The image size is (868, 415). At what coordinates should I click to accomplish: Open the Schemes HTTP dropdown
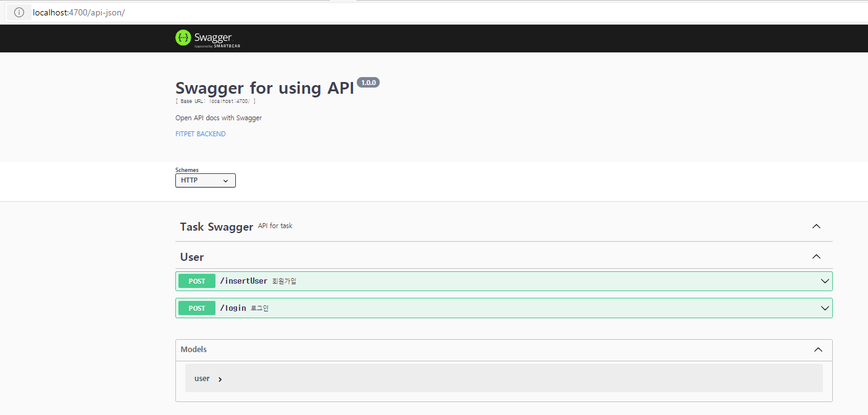206,181
